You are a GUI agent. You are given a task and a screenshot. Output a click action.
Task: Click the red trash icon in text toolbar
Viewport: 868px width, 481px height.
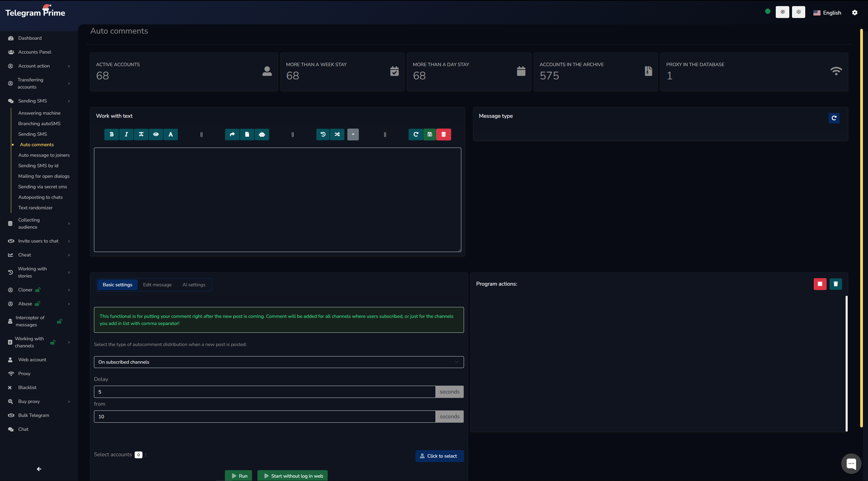click(443, 134)
